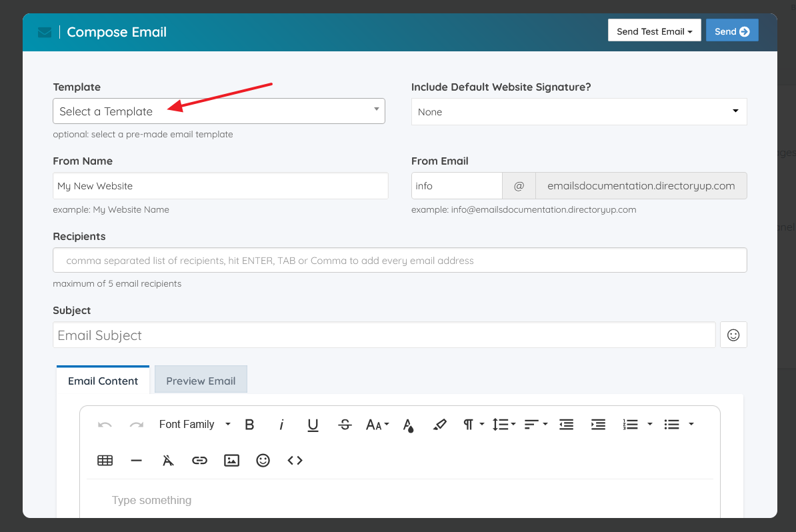This screenshot has width=796, height=532.
Task: Click the 'Compose Email' title
Action: tap(117, 32)
